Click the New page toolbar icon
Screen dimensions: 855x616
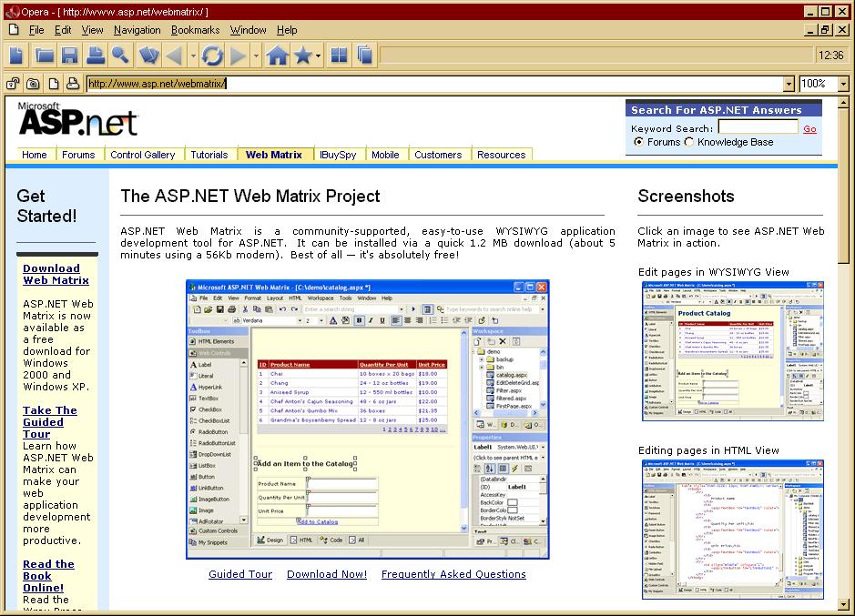[17, 56]
